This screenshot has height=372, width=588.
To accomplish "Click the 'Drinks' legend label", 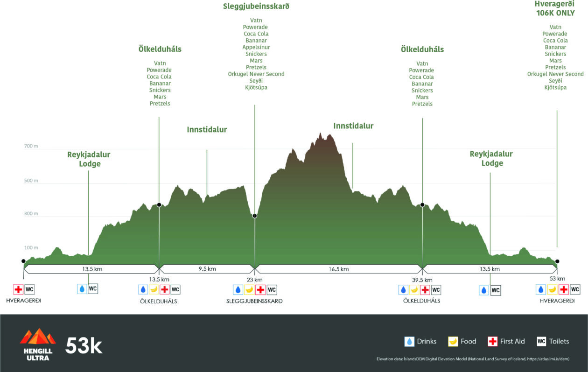I will pyautogui.click(x=427, y=342).
